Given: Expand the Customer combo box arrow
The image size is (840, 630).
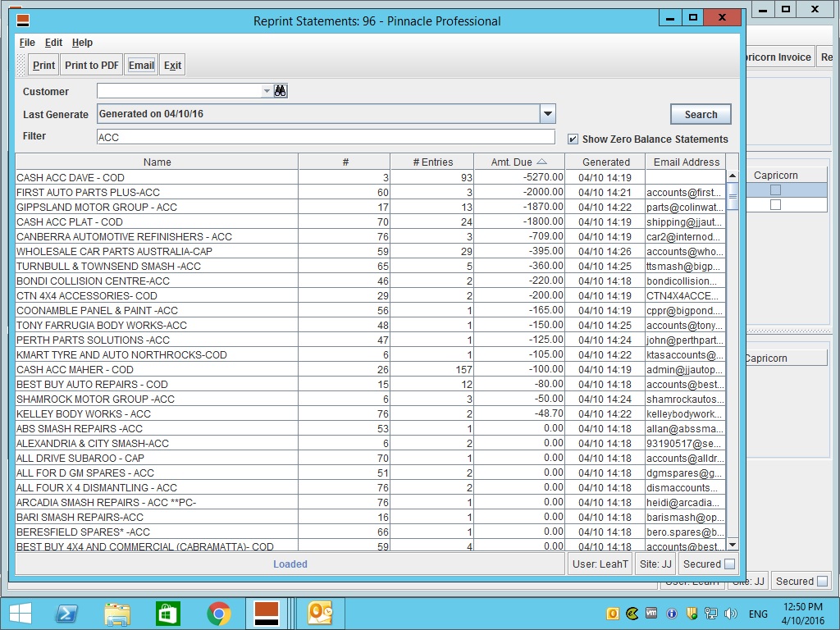Looking at the screenshot, I should (267, 91).
